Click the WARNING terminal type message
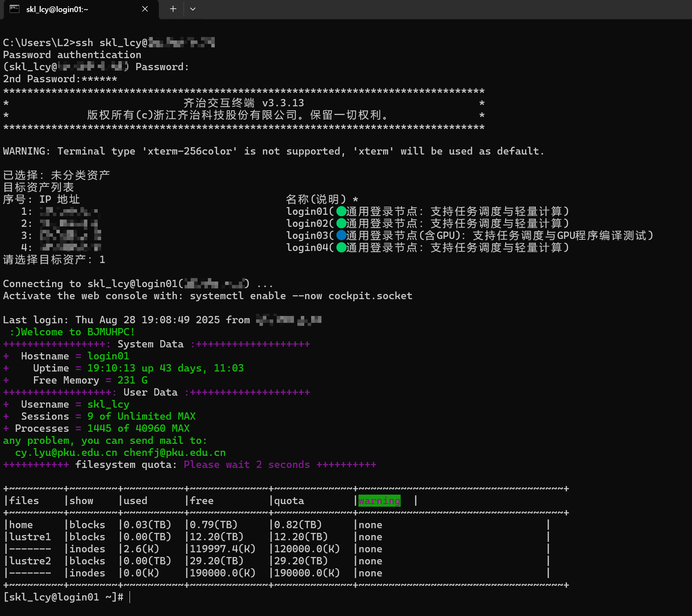 274,151
